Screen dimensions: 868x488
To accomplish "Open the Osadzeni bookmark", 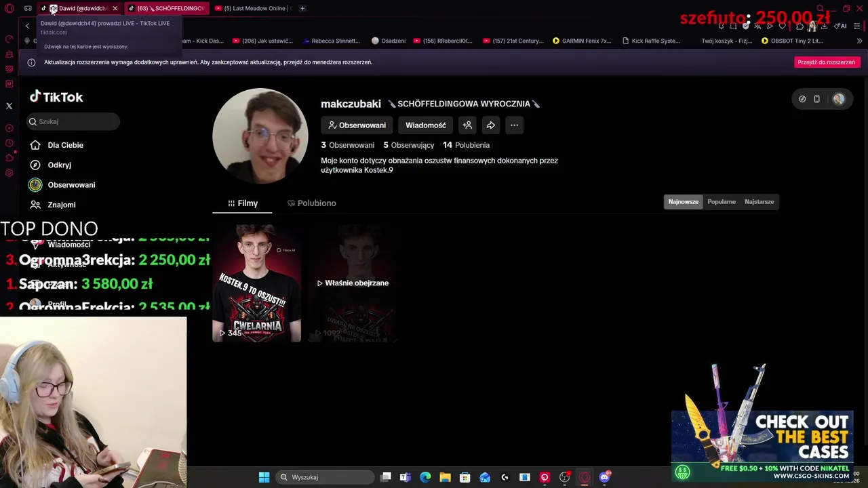I will (389, 41).
